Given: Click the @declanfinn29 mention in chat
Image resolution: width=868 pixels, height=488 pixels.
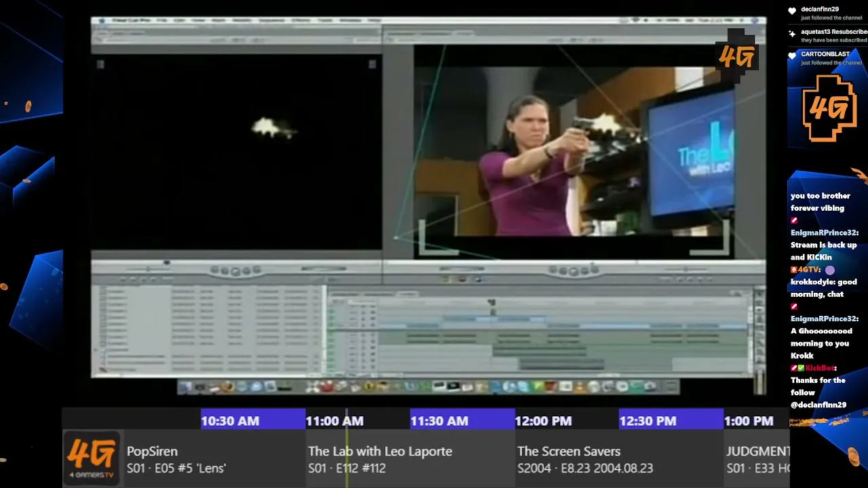Looking at the screenshot, I should pos(818,405).
